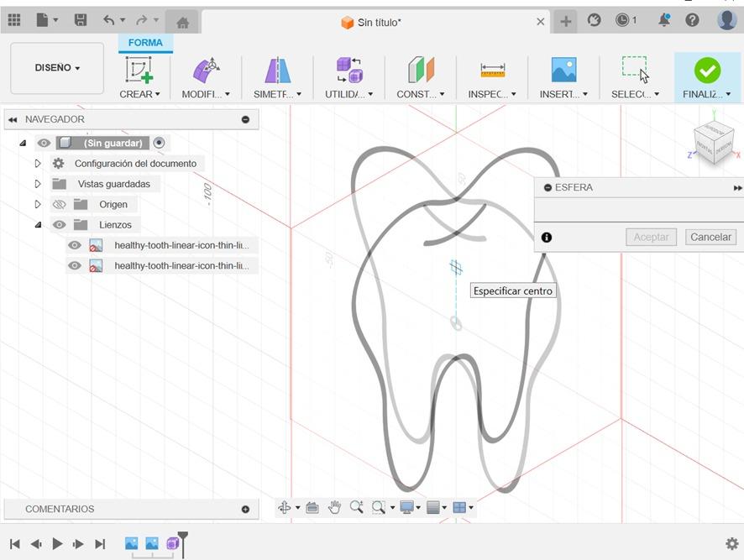Hide the second healthy-tooth canvas
Viewport: 744px width, 560px height.
pyautogui.click(x=74, y=266)
